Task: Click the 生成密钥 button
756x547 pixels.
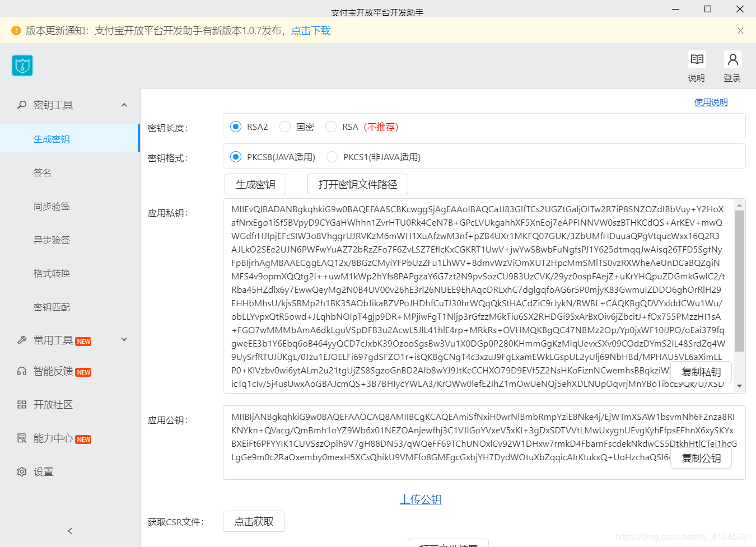Action: click(x=255, y=184)
